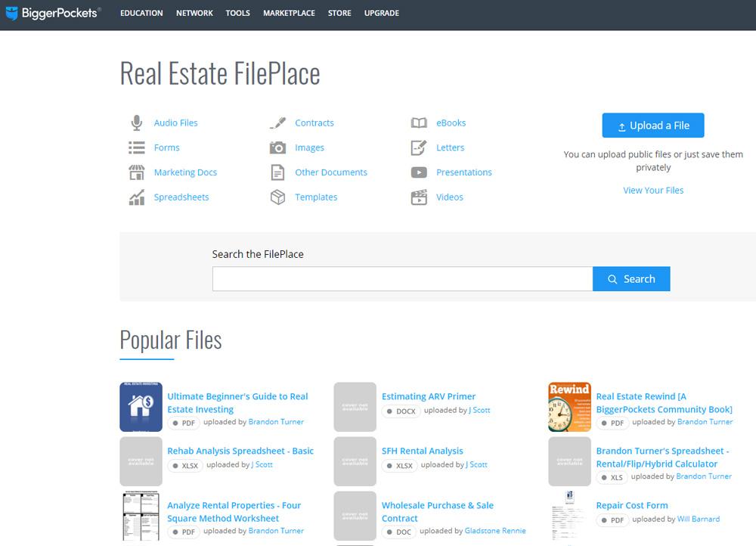Click the clapperboard icon beside Videos

(419, 197)
